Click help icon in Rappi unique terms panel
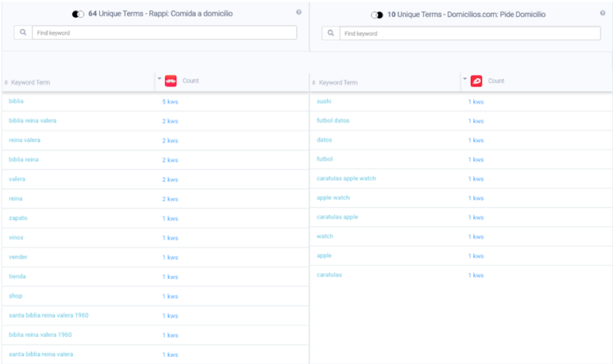This screenshot has height=364, width=613. (299, 12)
